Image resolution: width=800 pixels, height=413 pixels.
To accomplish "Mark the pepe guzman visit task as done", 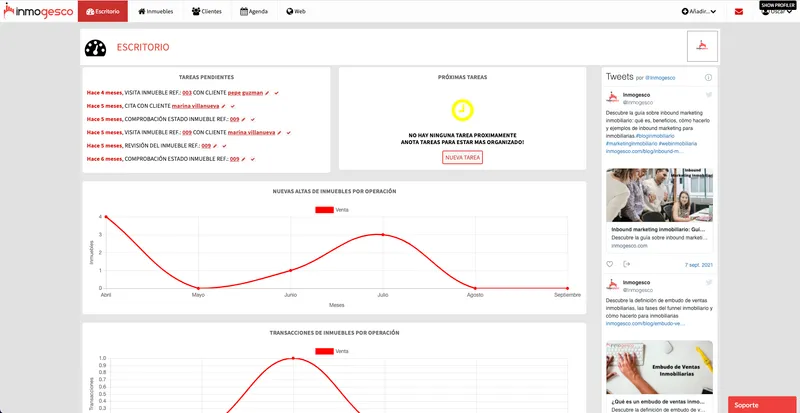I will point(276,93).
